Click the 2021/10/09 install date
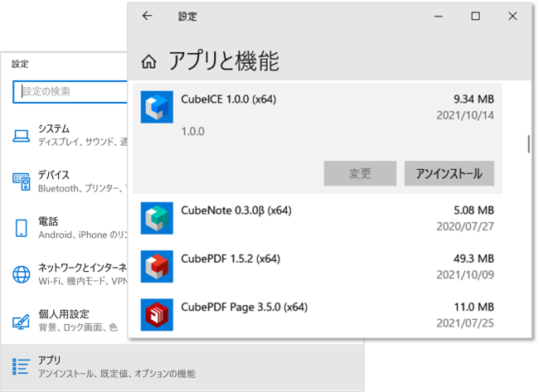Viewport: 539px width, 392px height. pyautogui.click(x=465, y=275)
